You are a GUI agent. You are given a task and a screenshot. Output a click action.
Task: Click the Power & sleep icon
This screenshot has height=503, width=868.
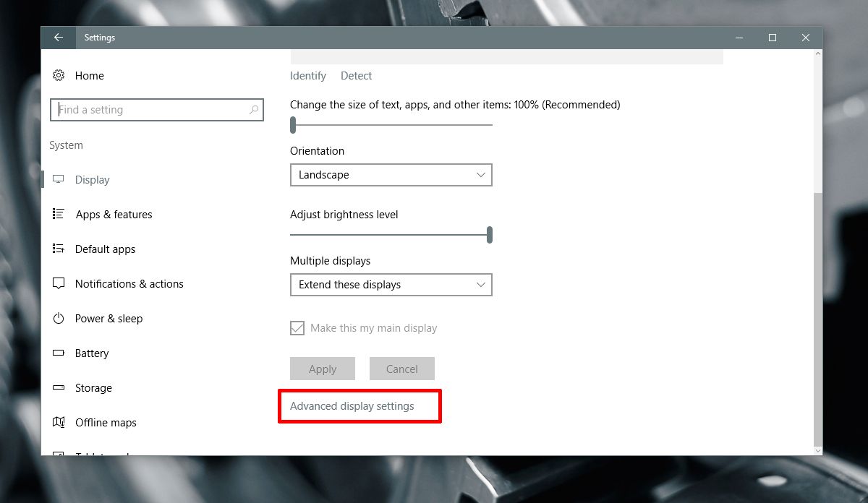[59, 319]
